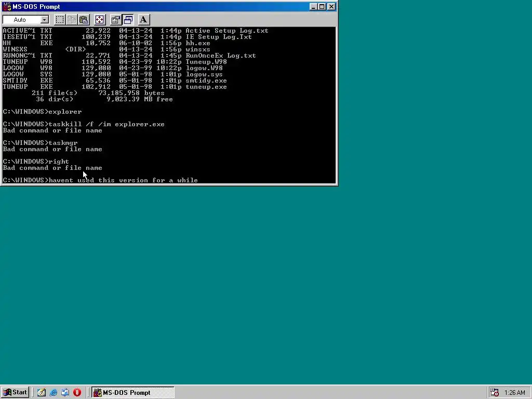Click the 'taskkill /f /im explorer.exe' command line
532x399 pixels.
[x=84, y=124]
